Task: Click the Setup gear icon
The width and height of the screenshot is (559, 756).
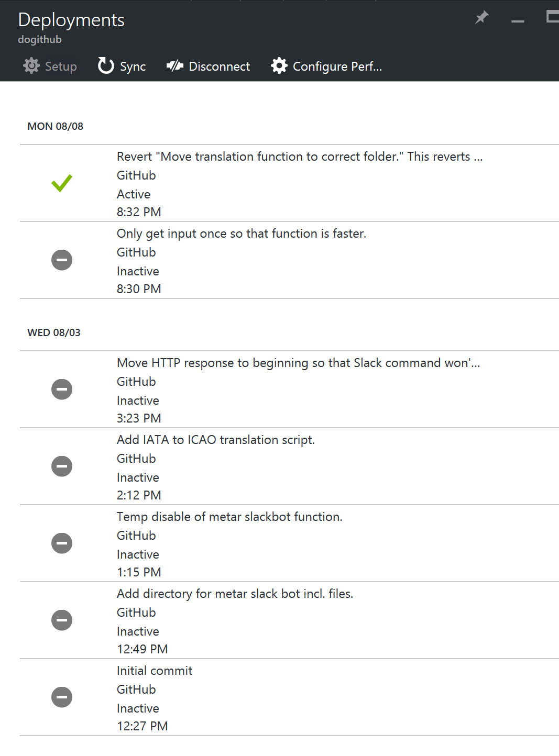Action: 31,66
